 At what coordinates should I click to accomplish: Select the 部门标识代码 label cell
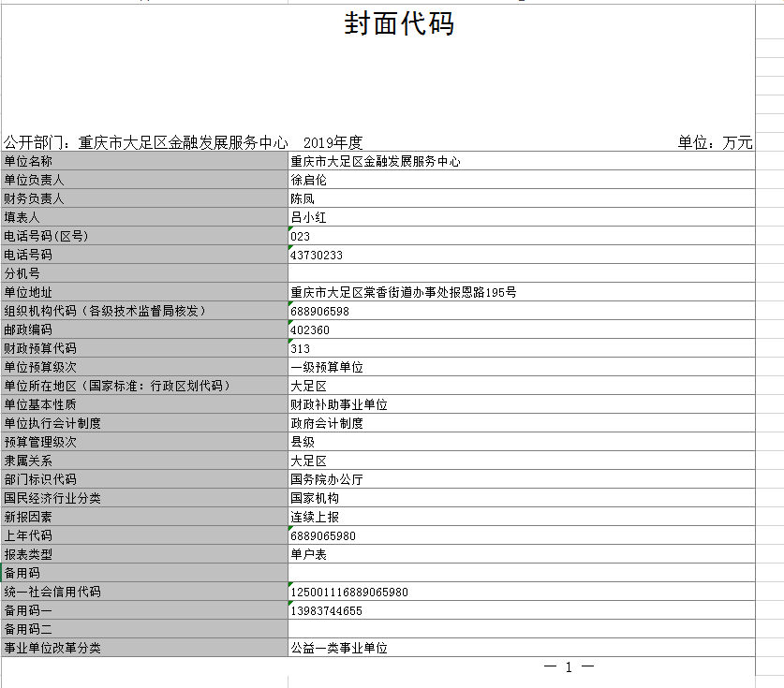click(144, 479)
